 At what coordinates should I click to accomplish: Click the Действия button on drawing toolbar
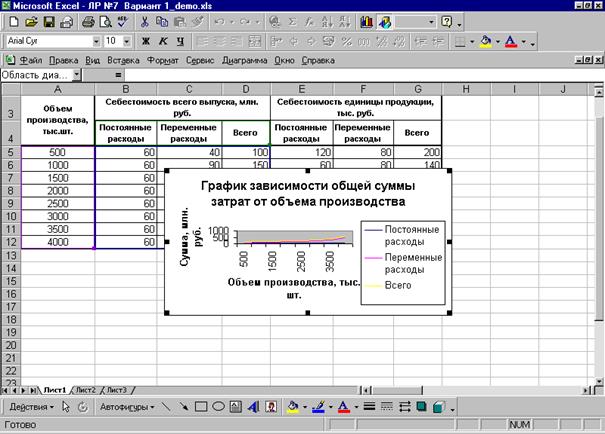click(28, 407)
